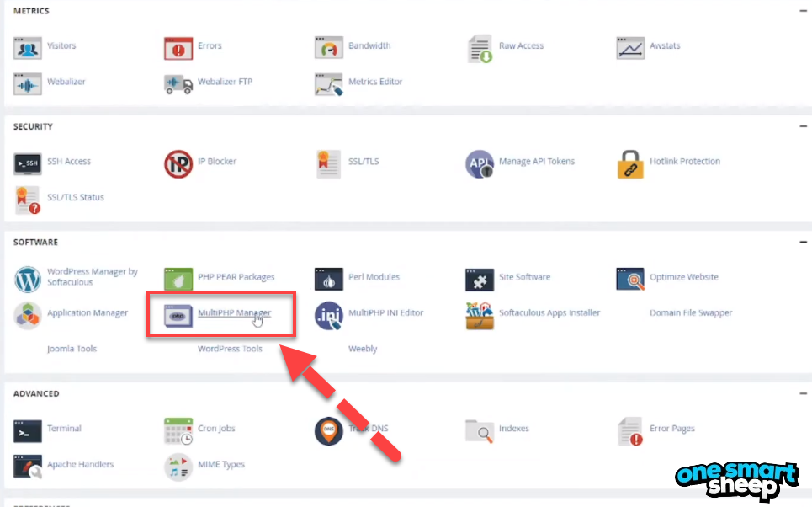Click the WordPress Manager by Softaculous link
The height and width of the screenshot is (507, 812).
[93, 277]
